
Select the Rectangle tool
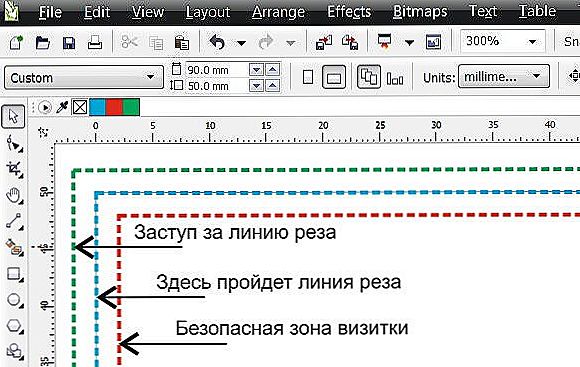[14, 274]
